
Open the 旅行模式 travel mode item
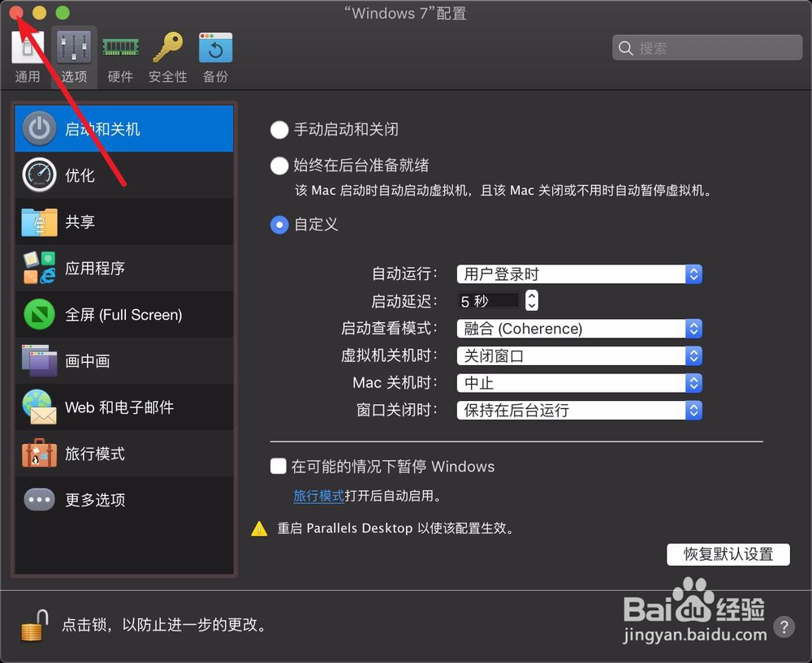click(123, 454)
